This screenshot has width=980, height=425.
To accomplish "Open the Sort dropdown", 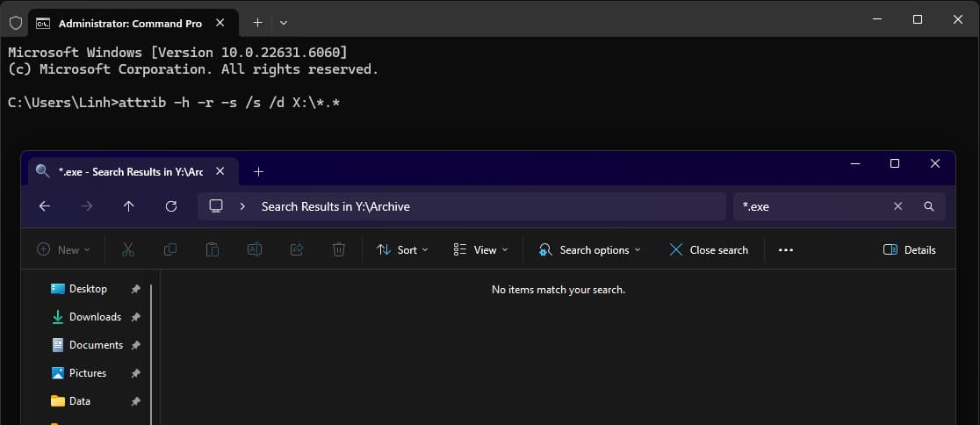I will 402,250.
